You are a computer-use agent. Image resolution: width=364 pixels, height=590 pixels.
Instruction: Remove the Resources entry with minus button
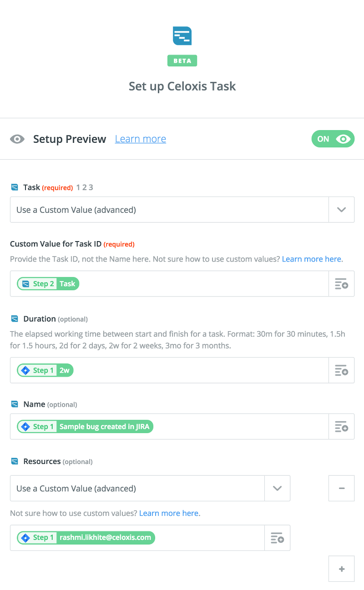(x=341, y=489)
